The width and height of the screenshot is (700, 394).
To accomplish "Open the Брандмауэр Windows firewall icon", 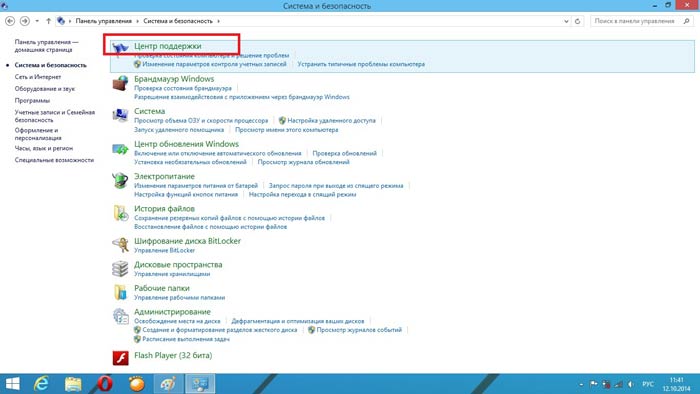I will point(120,83).
